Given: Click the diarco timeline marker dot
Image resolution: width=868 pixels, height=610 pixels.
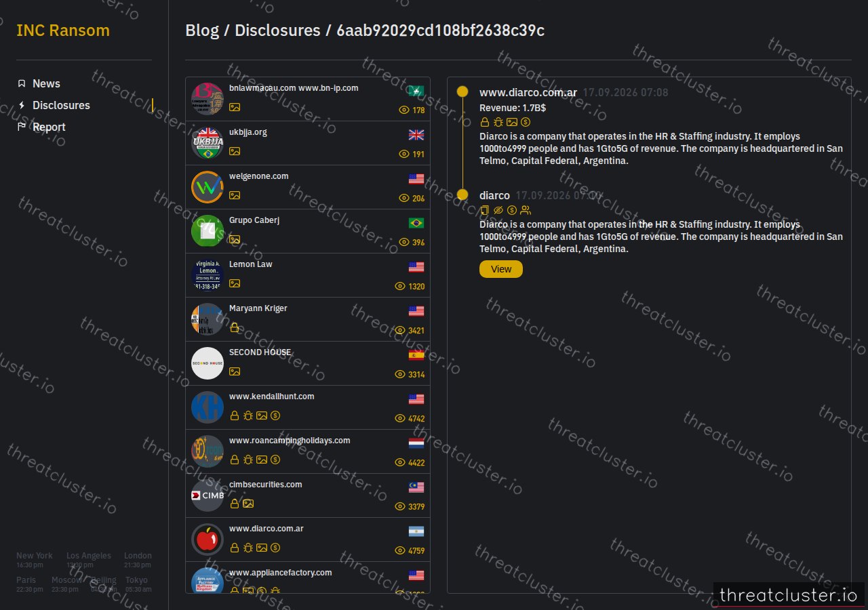Looking at the screenshot, I should (x=462, y=195).
